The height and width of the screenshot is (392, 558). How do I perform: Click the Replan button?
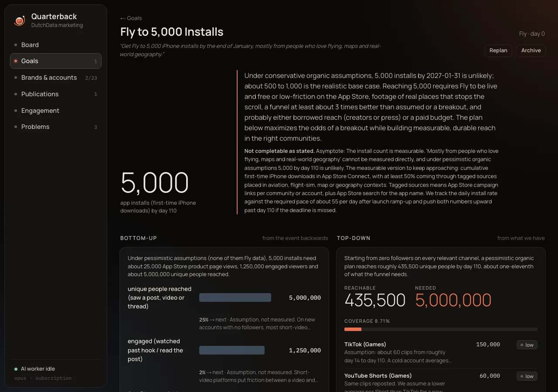point(498,51)
